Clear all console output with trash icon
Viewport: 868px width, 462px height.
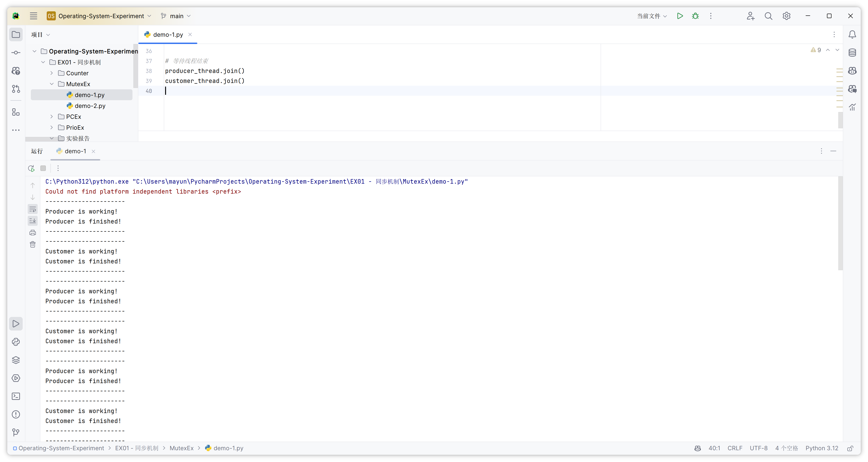33,244
